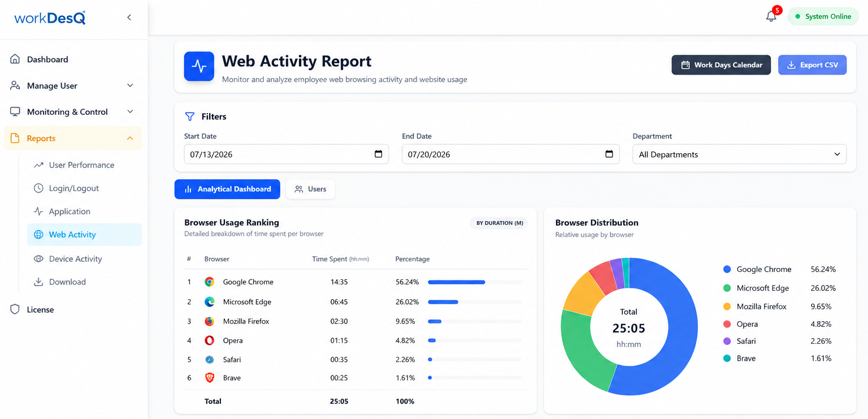Click the Export CSV button

click(813, 65)
